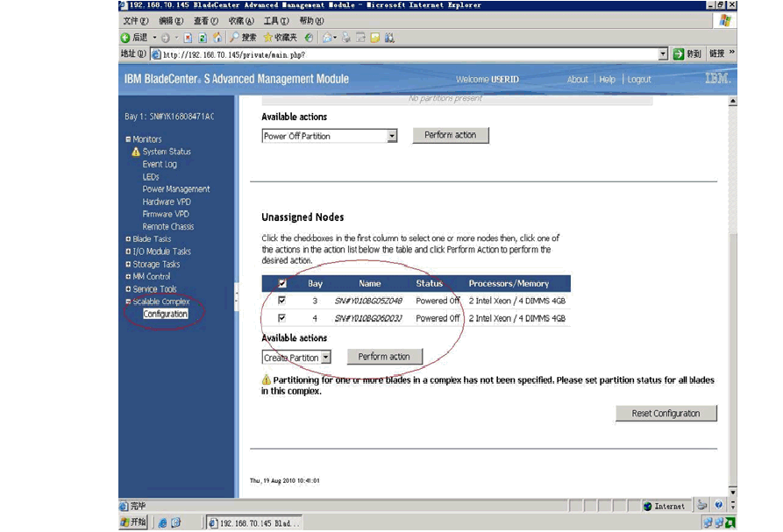The height and width of the screenshot is (532, 783).
Task: Click the Start (开始) button on taskbar
Action: 134,522
